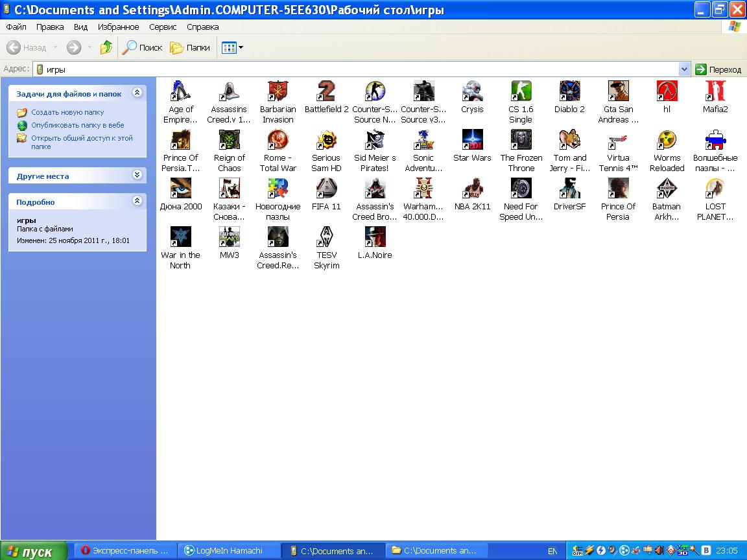The image size is (747, 560).
Task: Select the Reign of Chaos shortcut
Action: [x=229, y=139]
